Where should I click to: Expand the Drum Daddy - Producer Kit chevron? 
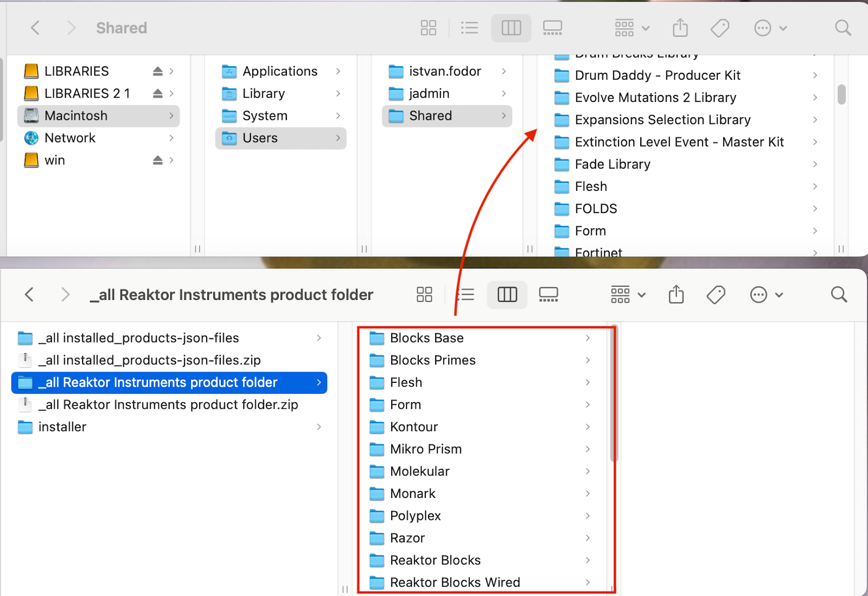tap(815, 75)
